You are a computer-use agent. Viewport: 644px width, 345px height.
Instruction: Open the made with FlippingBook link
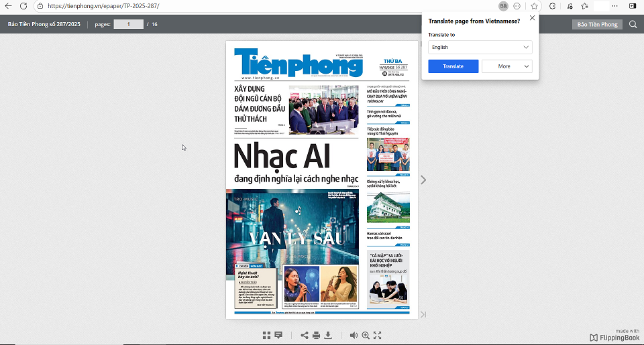click(x=614, y=335)
